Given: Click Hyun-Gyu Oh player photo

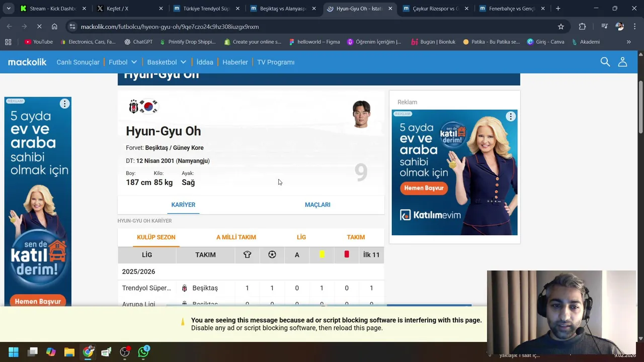Looking at the screenshot, I should point(361,114).
